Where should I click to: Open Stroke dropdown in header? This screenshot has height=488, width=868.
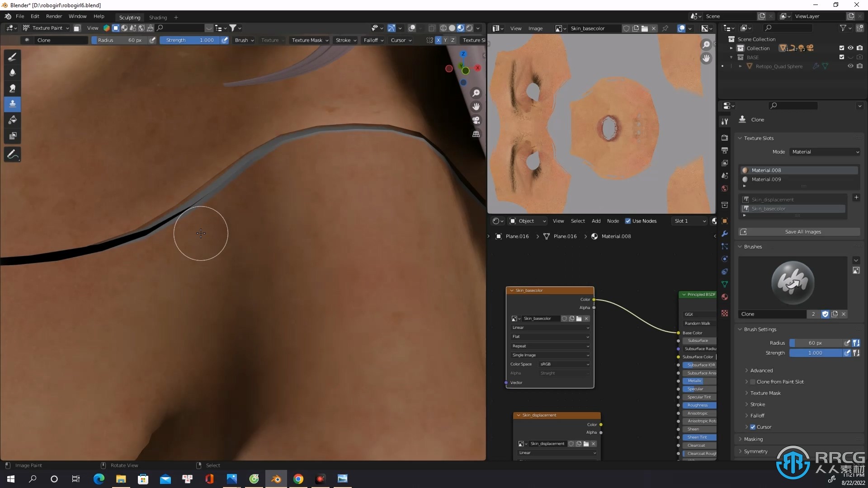(x=346, y=40)
